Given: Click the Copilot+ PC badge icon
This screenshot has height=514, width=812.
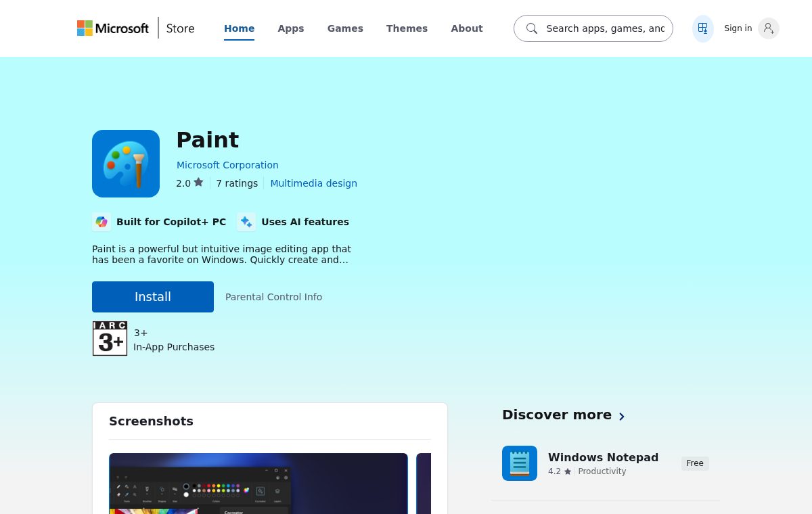Looking at the screenshot, I should coord(101,222).
